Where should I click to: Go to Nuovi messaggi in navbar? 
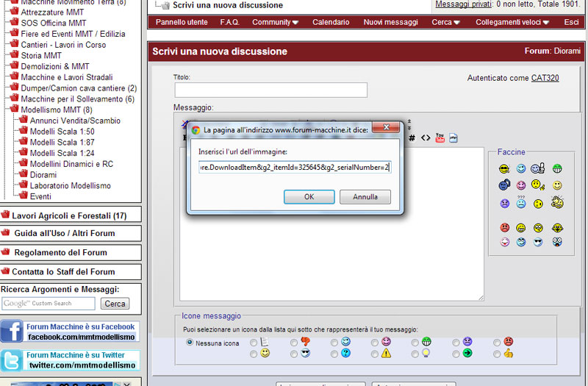[x=390, y=22]
